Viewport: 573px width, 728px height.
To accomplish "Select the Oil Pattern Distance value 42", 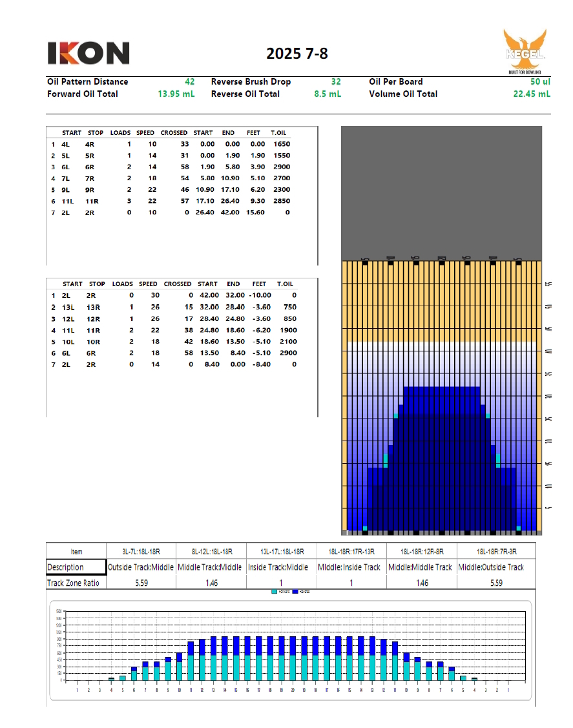I will (189, 81).
